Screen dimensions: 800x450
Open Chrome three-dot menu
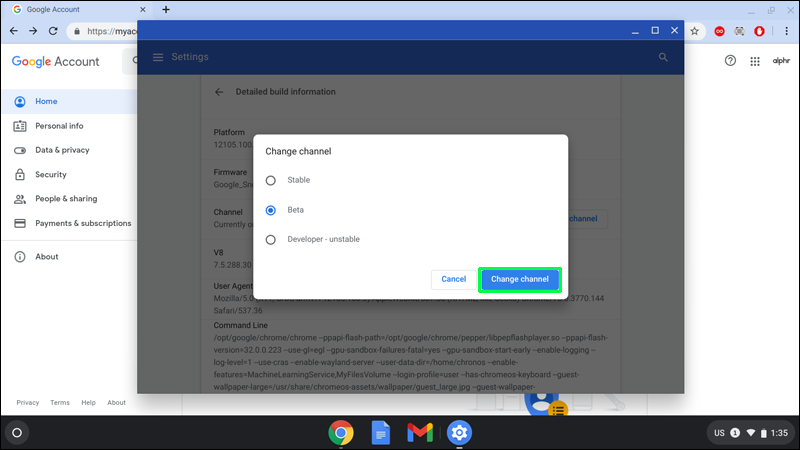click(x=786, y=31)
